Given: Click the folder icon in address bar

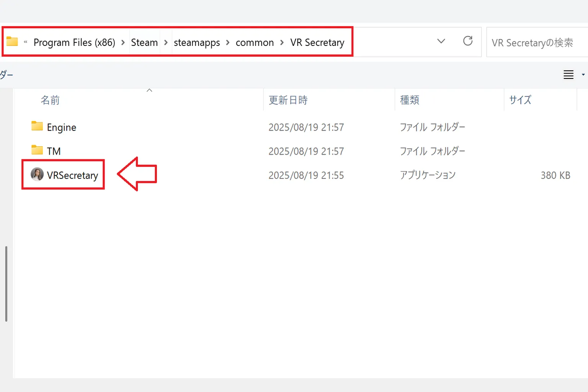Looking at the screenshot, I should tap(12, 41).
